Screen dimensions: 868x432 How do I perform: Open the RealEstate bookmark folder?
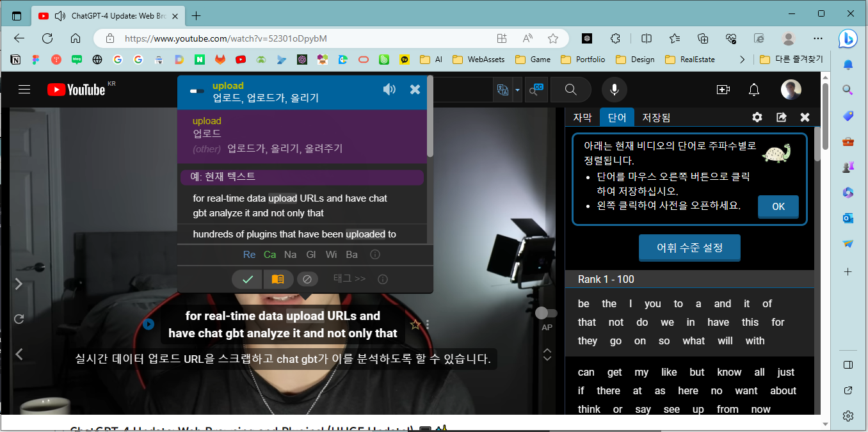pos(690,60)
